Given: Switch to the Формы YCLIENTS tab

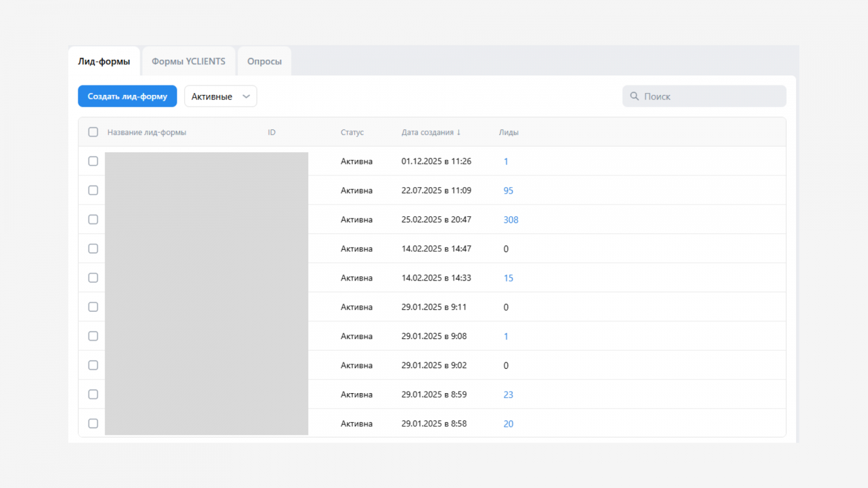Looking at the screenshot, I should (x=188, y=61).
